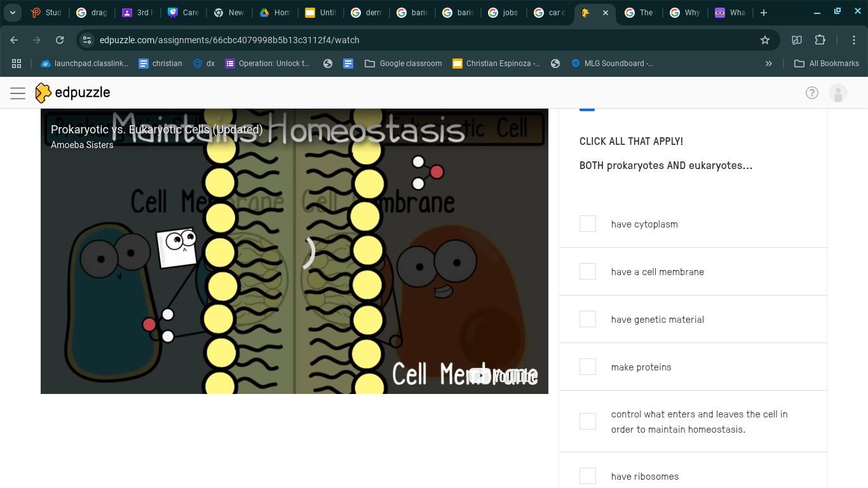The height and width of the screenshot is (488, 868).
Task: Switch to the 'drag' Google tab
Action: pos(92,13)
